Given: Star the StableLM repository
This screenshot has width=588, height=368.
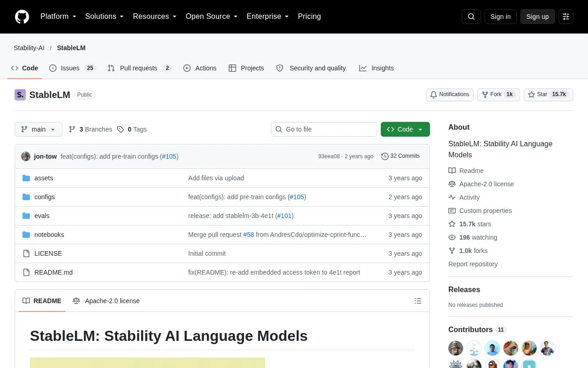Looking at the screenshot, I should coord(548,94).
